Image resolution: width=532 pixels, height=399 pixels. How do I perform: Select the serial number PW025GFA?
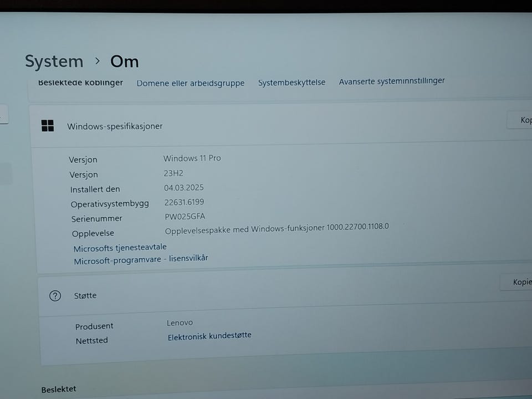(x=185, y=217)
